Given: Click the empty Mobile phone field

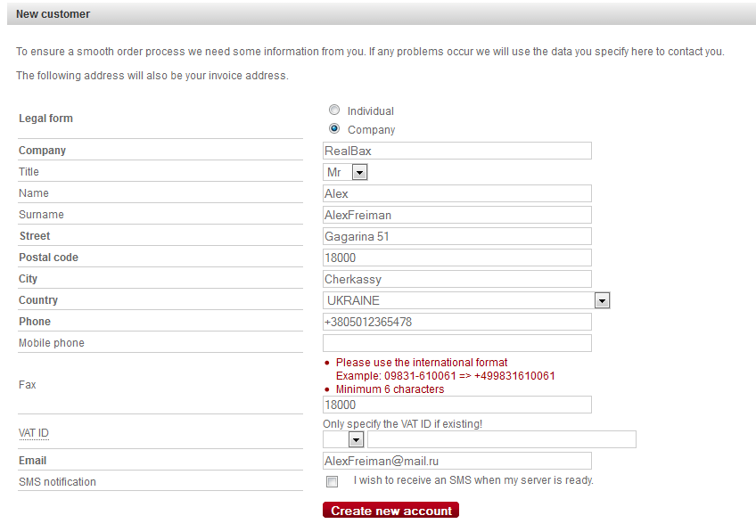Looking at the screenshot, I should (x=457, y=343).
